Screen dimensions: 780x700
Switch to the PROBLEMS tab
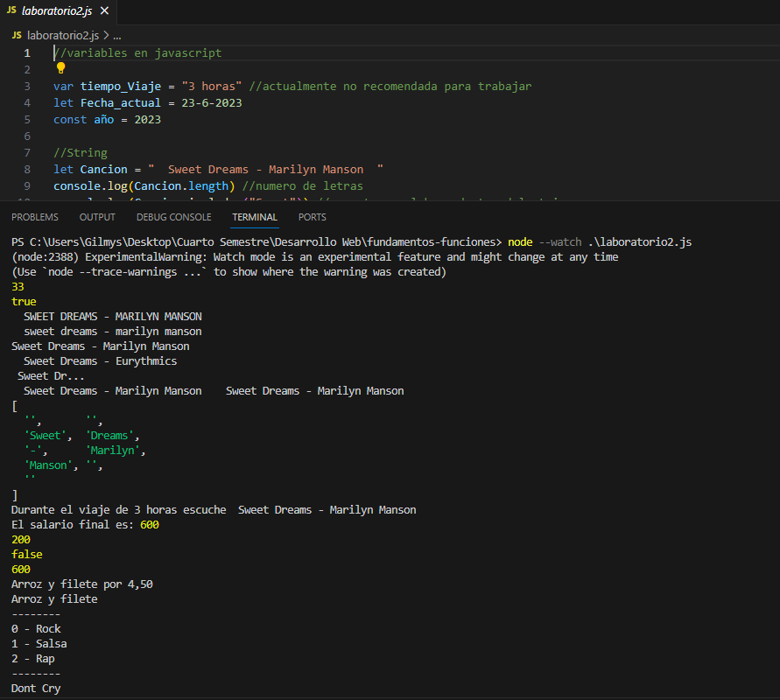[x=35, y=216]
